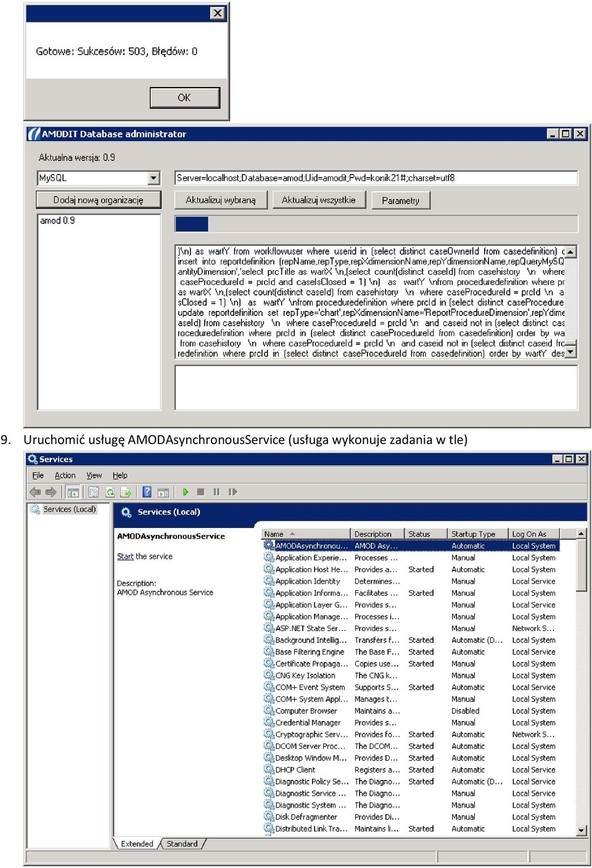Image resolution: width=592 pixels, height=868 pixels.
Task: Click gear icon of Credential Manager row
Action: (269, 722)
